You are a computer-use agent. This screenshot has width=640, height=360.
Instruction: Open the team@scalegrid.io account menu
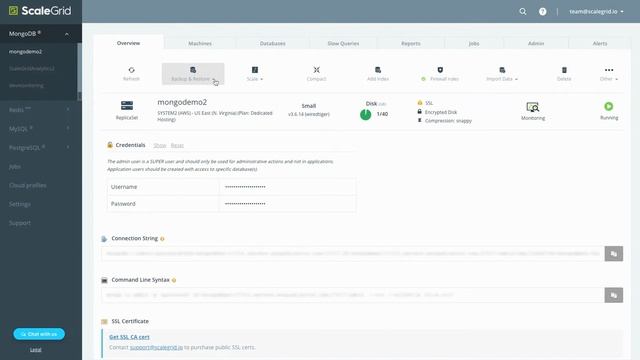coord(596,11)
